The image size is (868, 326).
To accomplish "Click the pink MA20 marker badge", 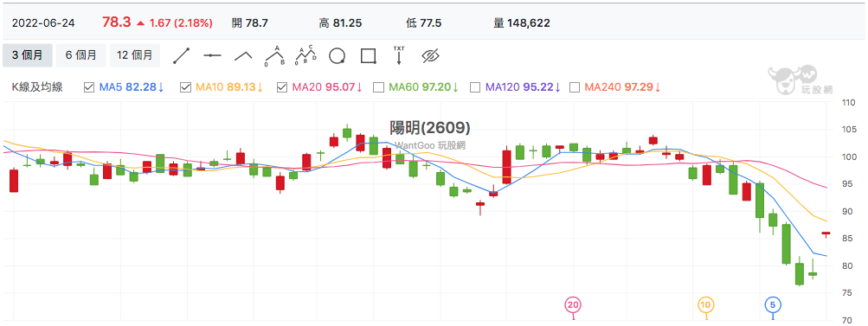I will tap(574, 304).
